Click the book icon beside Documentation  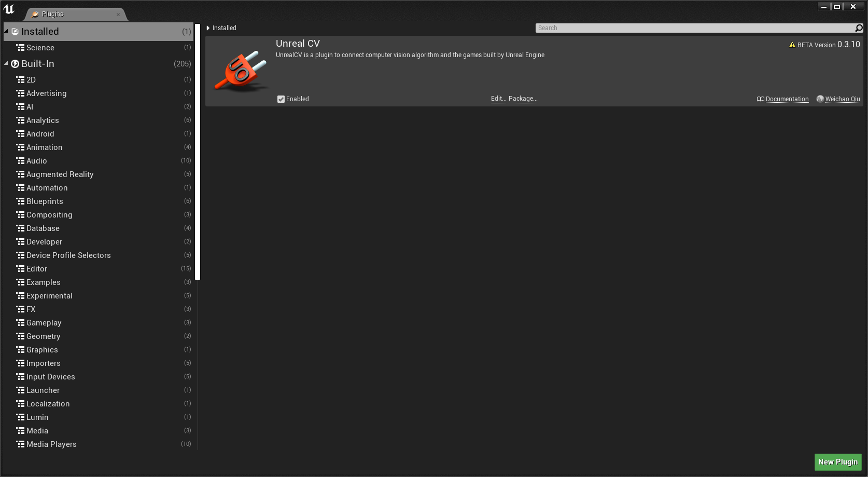[761, 99]
